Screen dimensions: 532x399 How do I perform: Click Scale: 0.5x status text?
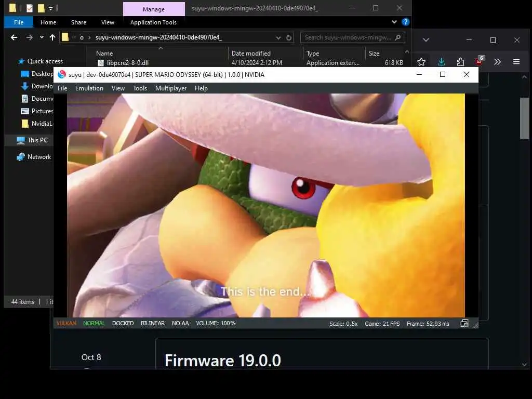pos(343,324)
